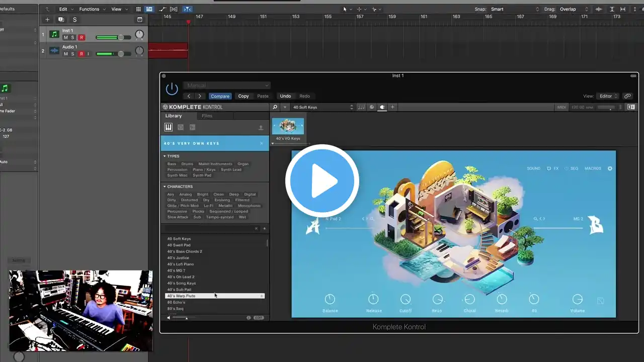Toggle the Lo-Fi character tag
Image resolution: width=644 pixels, height=362 pixels.
click(x=208, y=206)
